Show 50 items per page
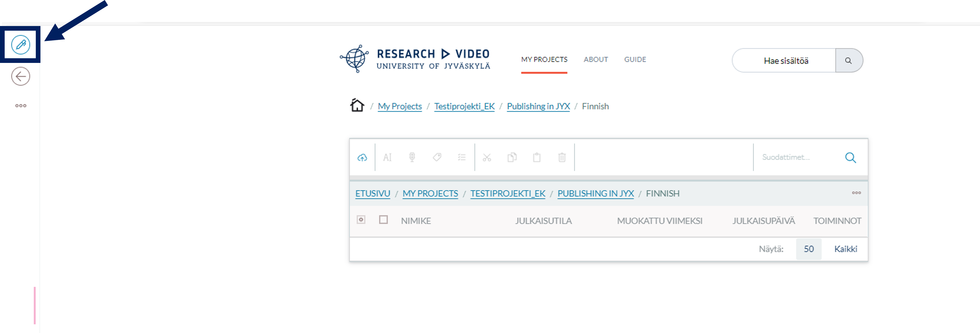 click(808, 249)
